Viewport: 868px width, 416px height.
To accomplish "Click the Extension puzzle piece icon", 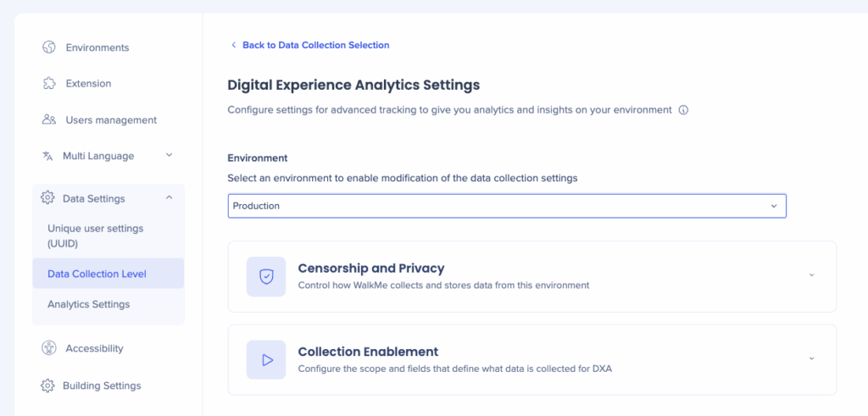I will tap(49, 84).
